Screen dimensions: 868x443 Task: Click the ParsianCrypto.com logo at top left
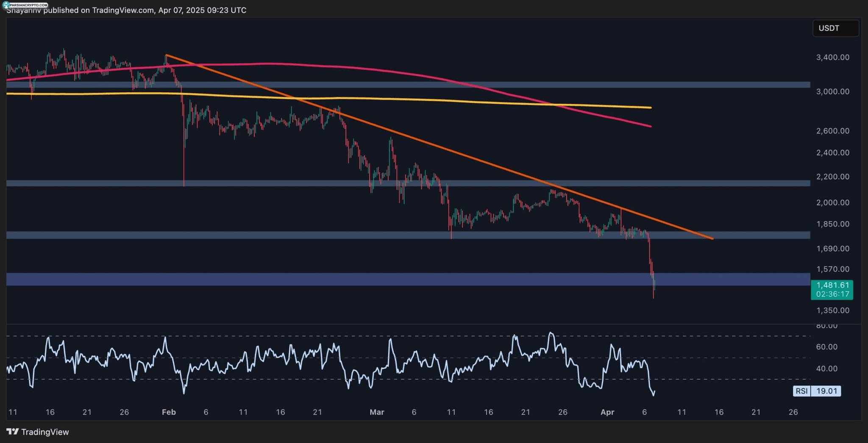coord(25,5)
